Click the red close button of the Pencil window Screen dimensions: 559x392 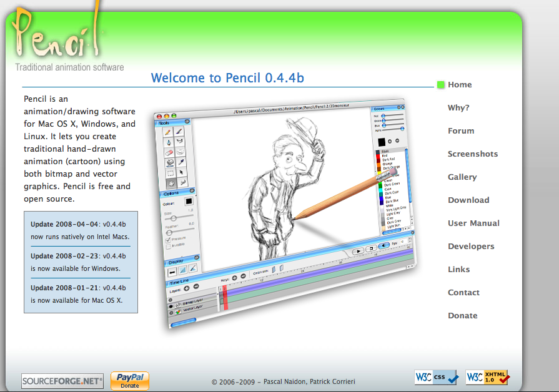[x=159, y=117]
